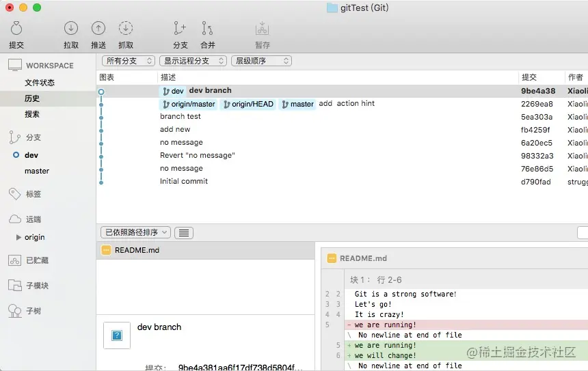Click commit hash 9be4a38

(x=538, y=91)
